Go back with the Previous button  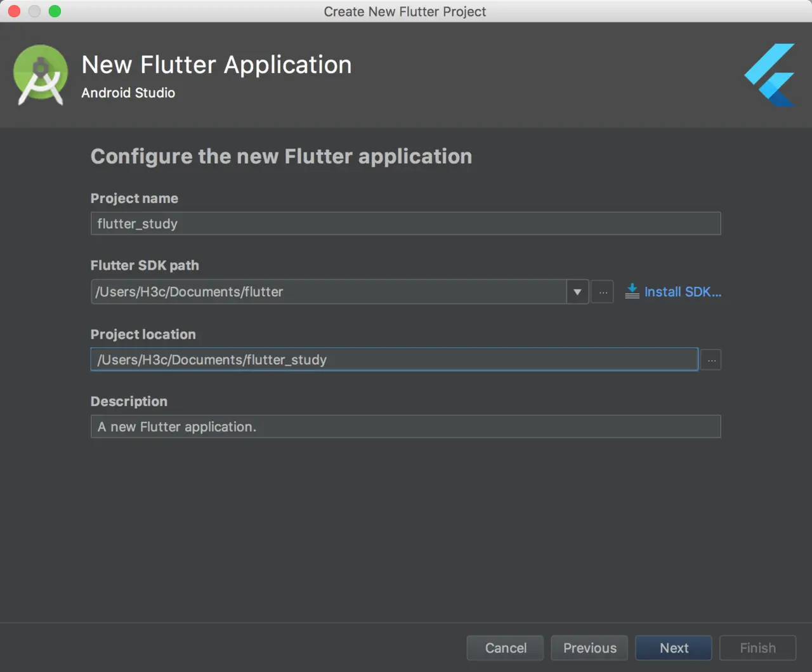coord(589,648)
